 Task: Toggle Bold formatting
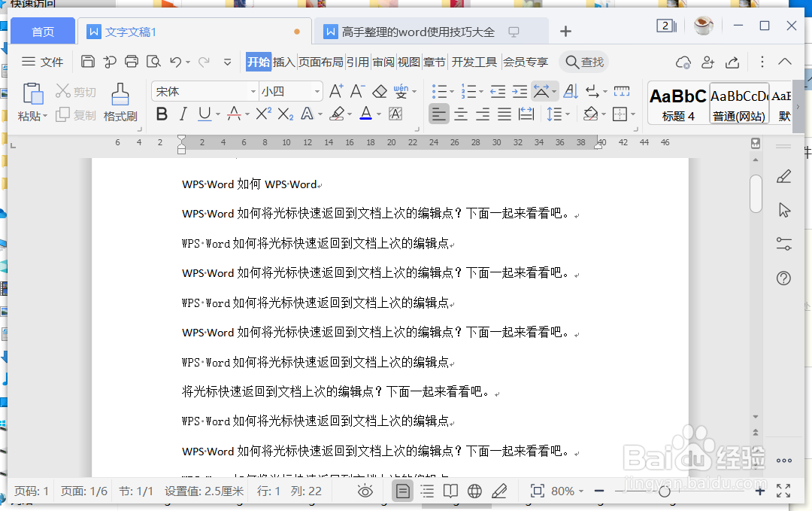162,114
